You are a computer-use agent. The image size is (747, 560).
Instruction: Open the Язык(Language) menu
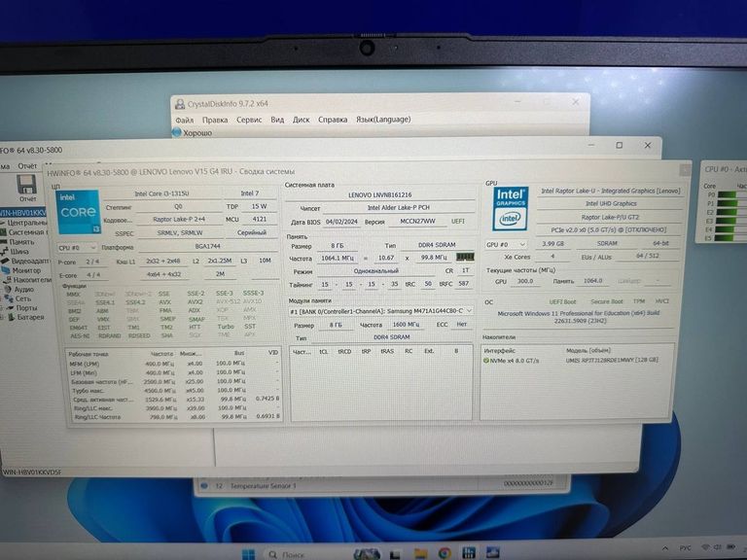[x=383, y=120]
